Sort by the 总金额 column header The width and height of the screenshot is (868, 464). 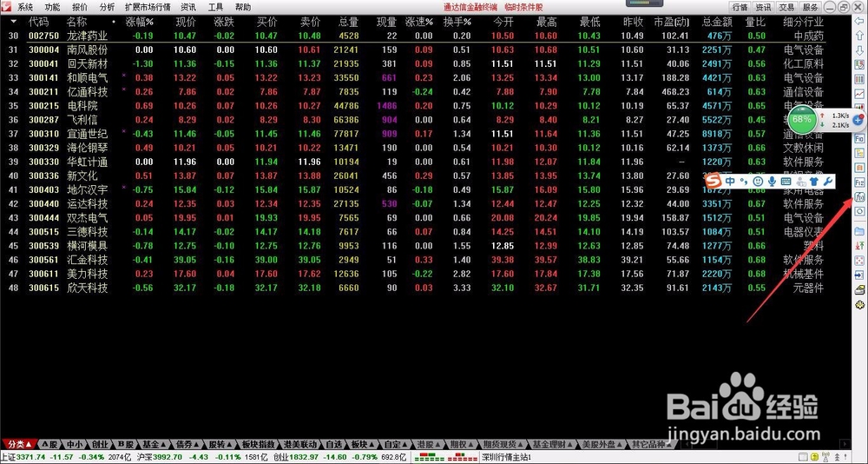pyautogui.click(x=717, y=23)
